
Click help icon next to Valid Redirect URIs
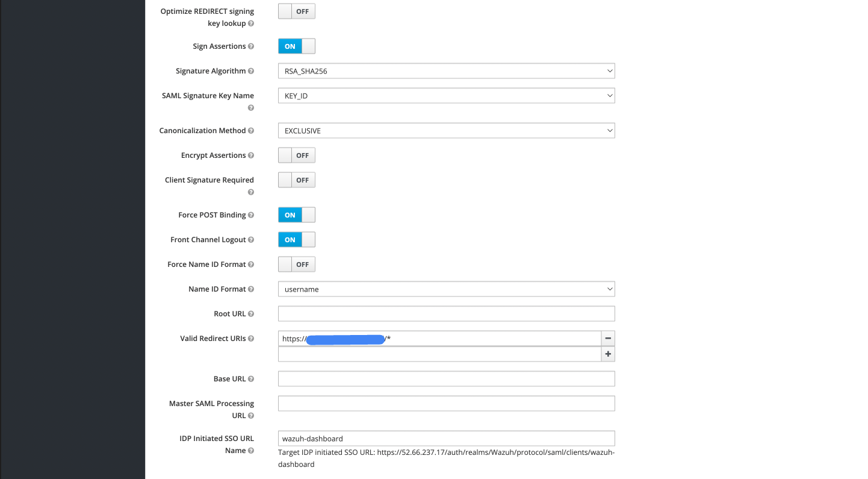[251, 339]
